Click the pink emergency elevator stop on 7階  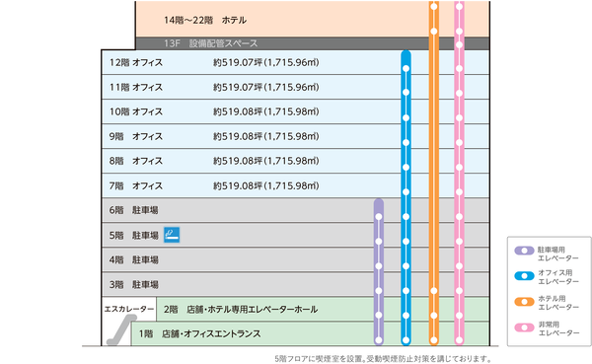click(459, 191)
